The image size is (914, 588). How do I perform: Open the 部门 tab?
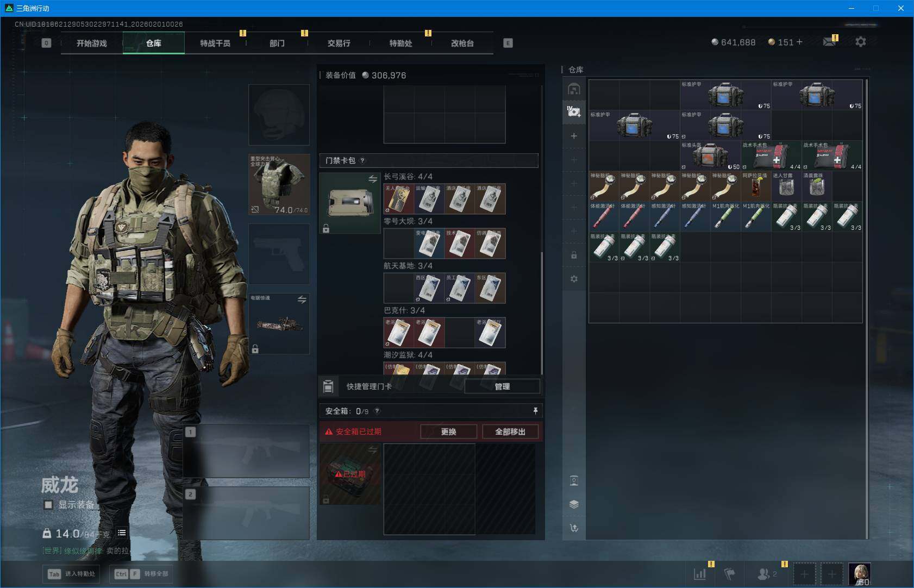click(277, 43)
